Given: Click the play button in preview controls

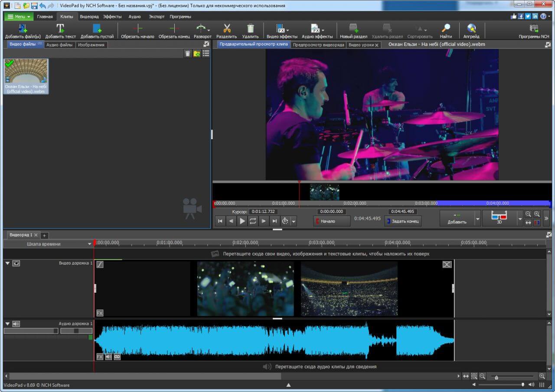Looking at the screenshot, I should 242,221.
